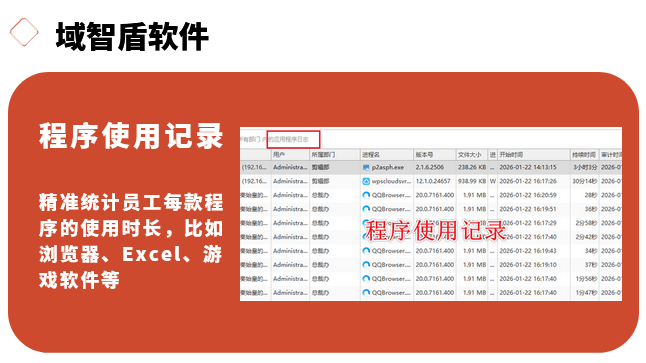Click duration cell 1分56秒
Screen dimensions: 646x363
click(586, 279)
